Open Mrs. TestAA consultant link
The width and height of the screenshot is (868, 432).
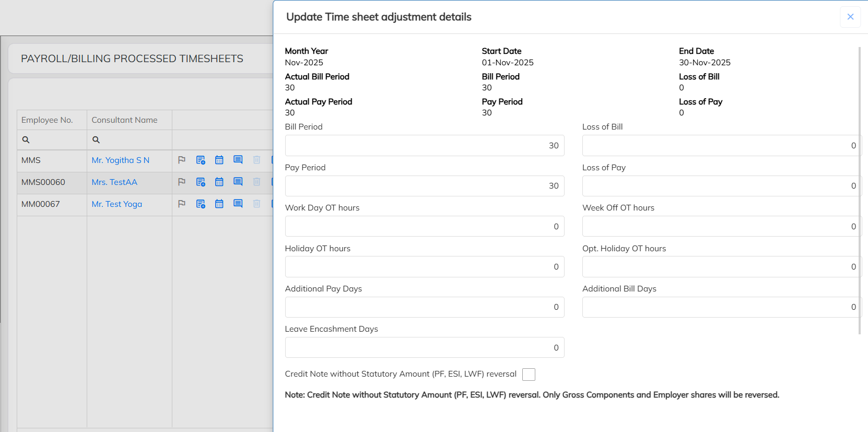tap(114, 182)
